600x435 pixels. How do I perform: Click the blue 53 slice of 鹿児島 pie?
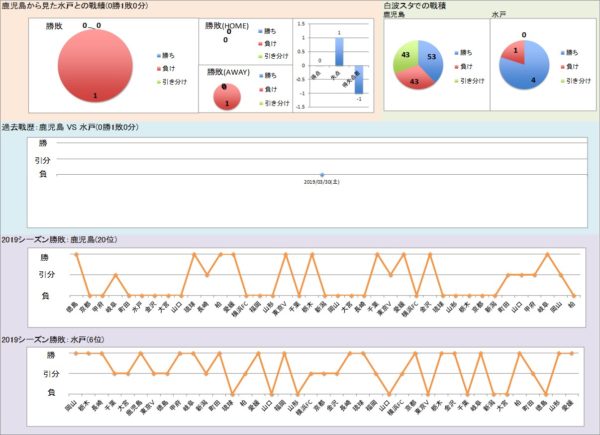coord(431,59)
